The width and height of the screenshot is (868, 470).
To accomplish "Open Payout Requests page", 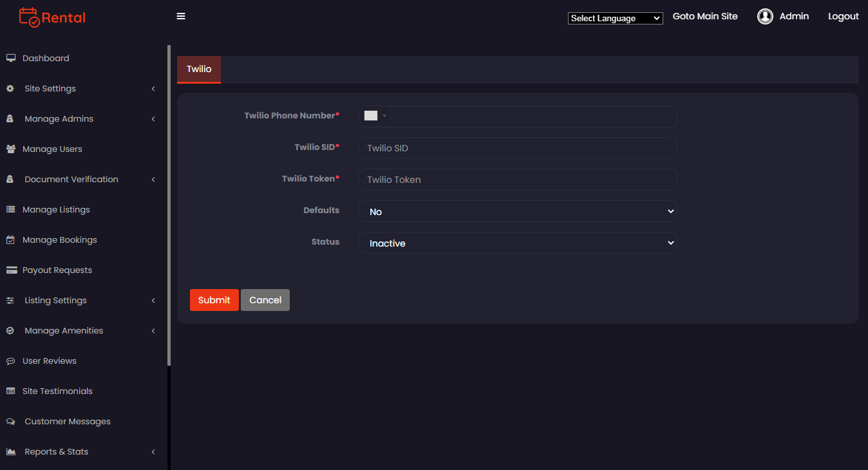I will pyautogui.click(x=57, y=270).
